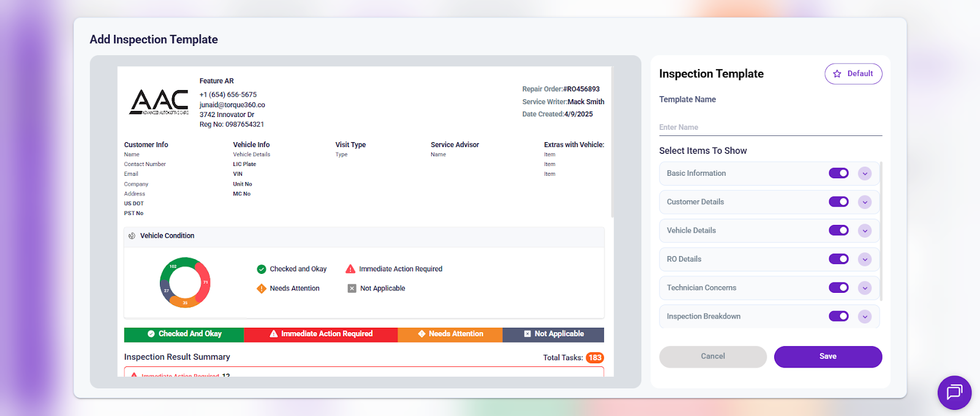Click the Cancel button
The image size is (980, 416).
(x=712, y=357)
